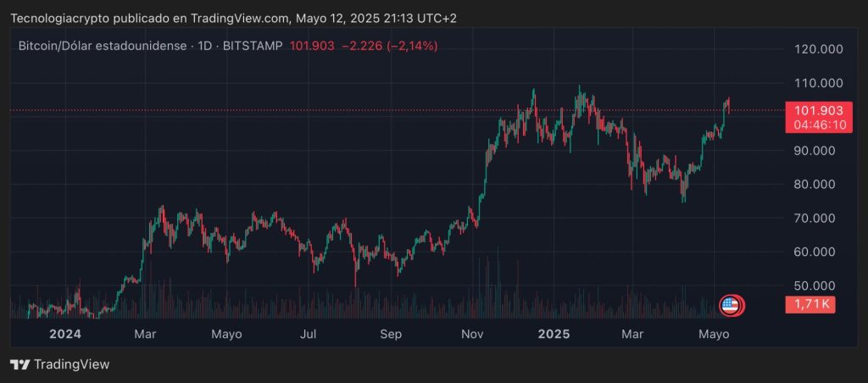The width and height of the screenshot is (868, 383).
Task: Select the 2025 label on the time axis
Action: [x=555, y=334]
